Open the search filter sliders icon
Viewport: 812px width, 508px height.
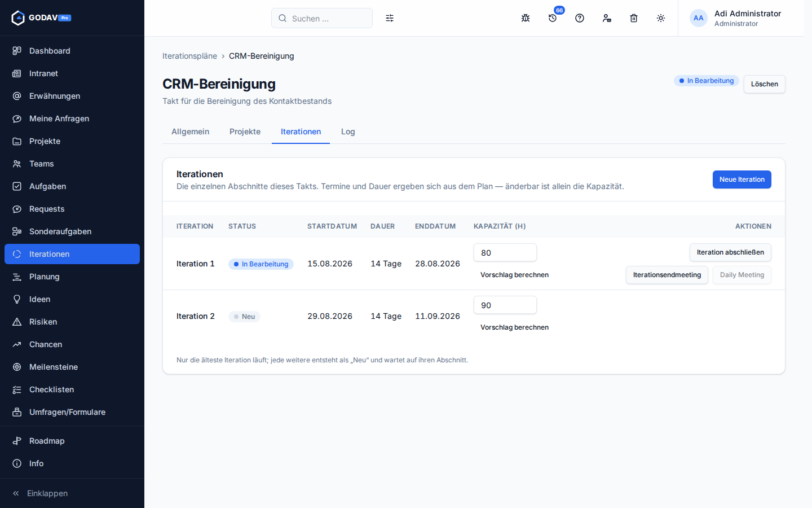pos(390,18)
